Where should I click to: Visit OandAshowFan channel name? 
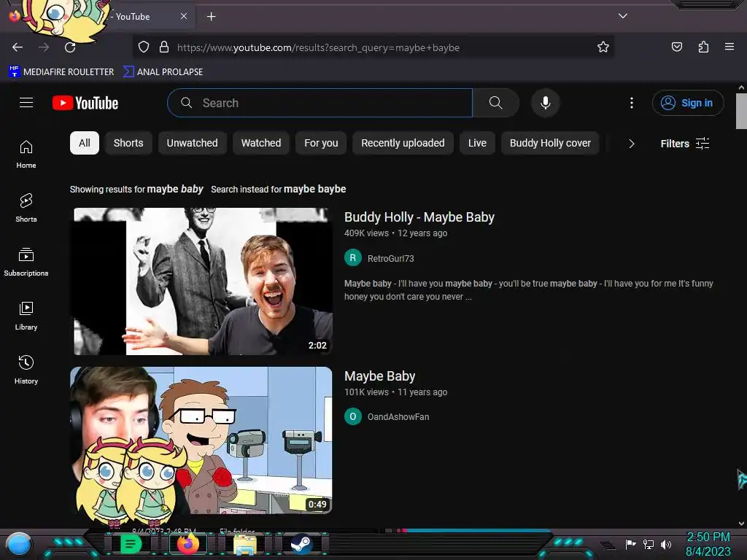398,416
